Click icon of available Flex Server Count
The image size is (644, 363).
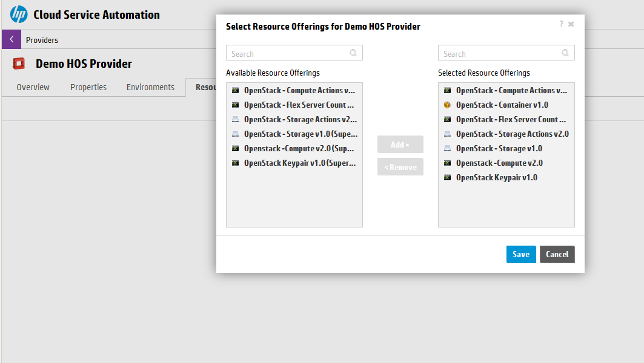(x=235, y=105)
